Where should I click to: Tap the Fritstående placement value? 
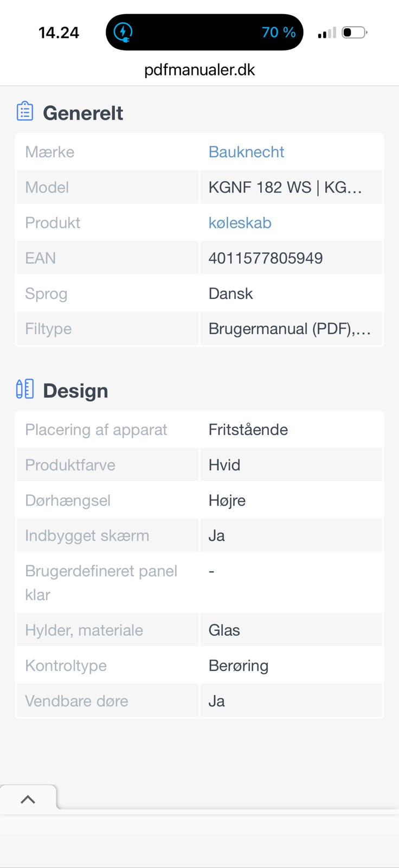pos(248,430)
